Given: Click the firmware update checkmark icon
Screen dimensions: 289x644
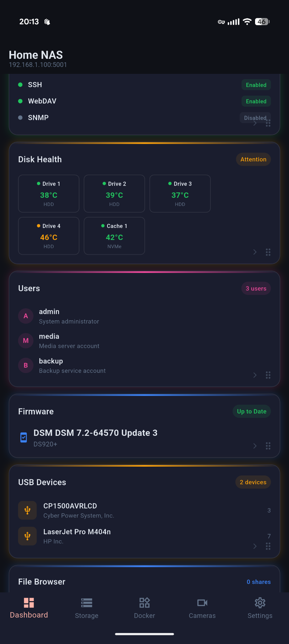Looking at the screenshot, I should (23, 437).
